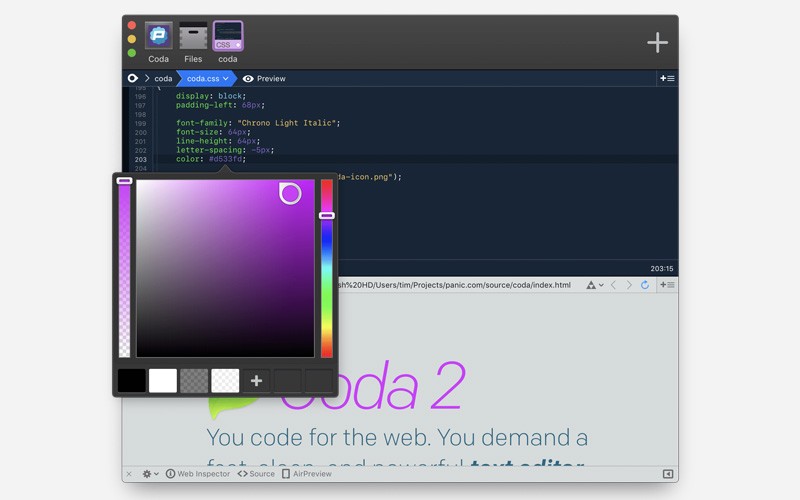800x500 pixels.
Task: Go back in the preview pane
Action: pyautogui.click(x=613, y=285)
